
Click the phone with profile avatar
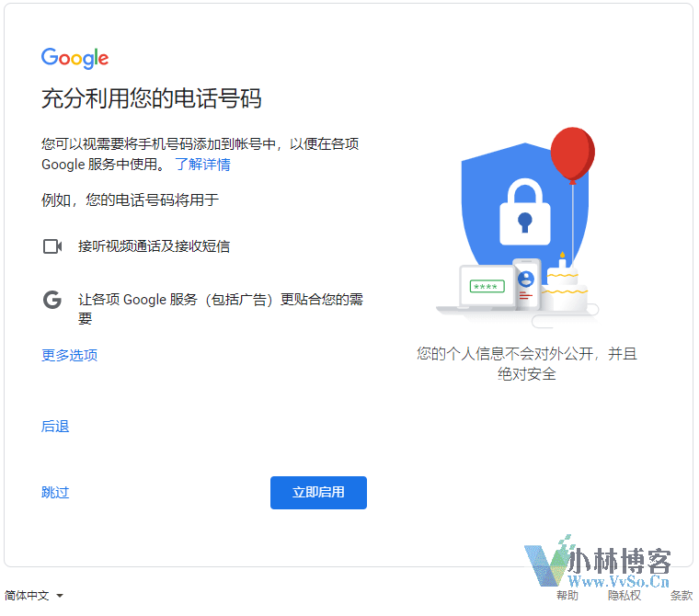click(x=526, y=284)
